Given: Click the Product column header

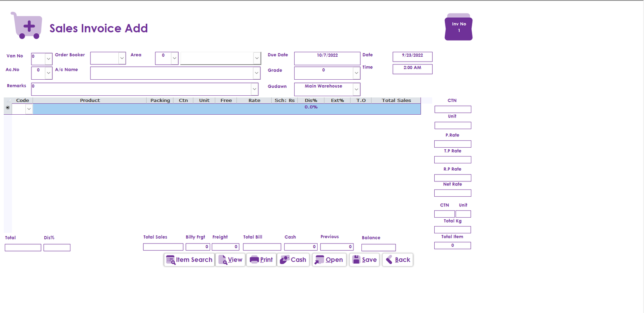Looking at the screenshot, I should (90, 101).
